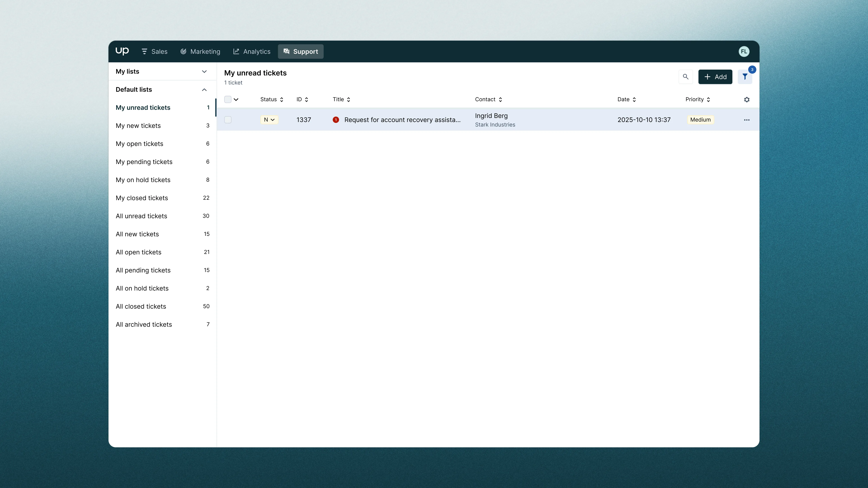This screenshot has width=868, height=488.
Task: Switch to the Marketing tab
Action: tap(200, 52)
